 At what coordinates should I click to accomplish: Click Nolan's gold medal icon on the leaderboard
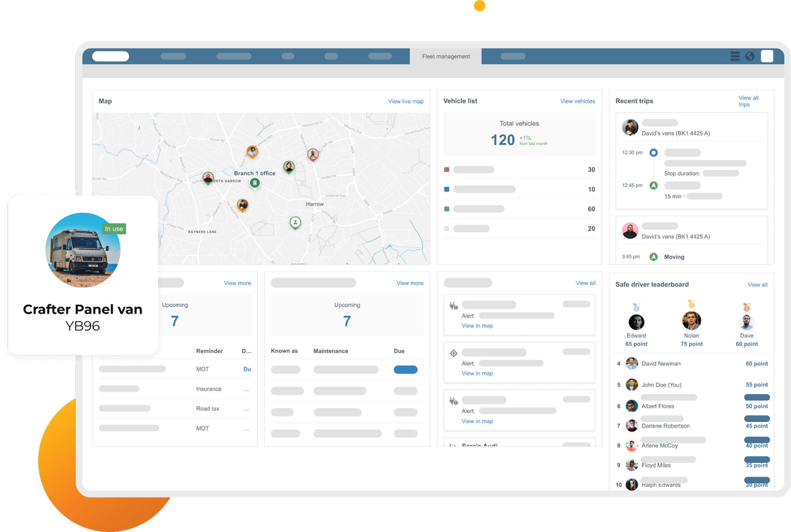(691, 304)
